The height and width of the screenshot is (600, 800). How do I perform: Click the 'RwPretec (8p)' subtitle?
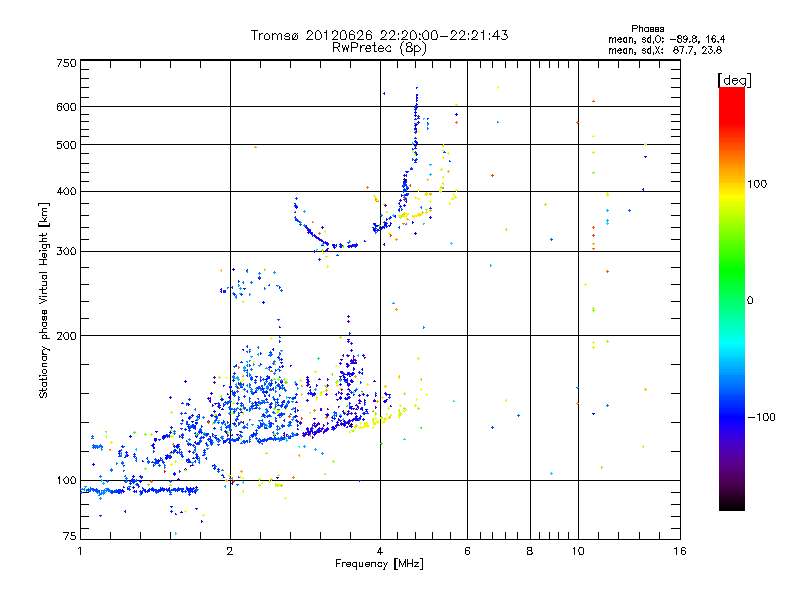pyautogui.click(x=379, y=48)
